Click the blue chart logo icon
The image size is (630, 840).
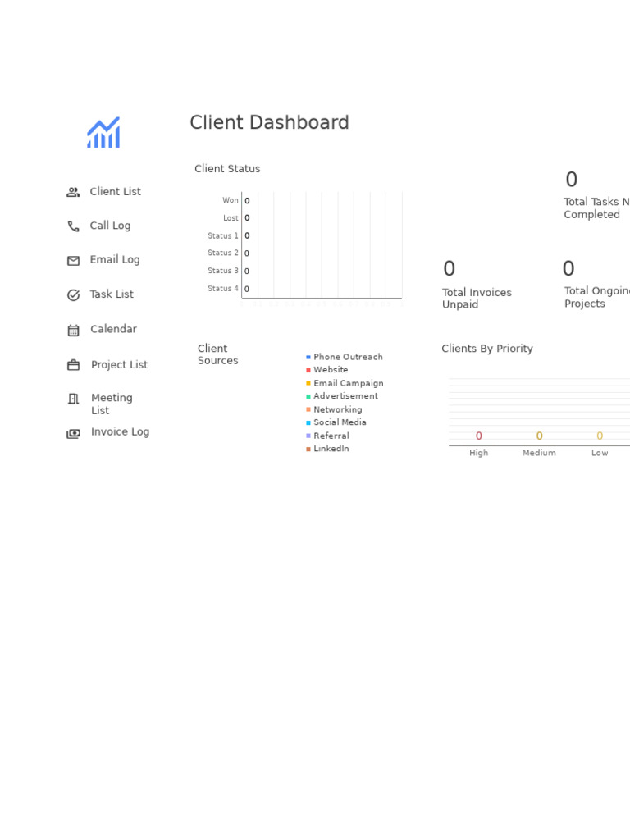(103, 132)
